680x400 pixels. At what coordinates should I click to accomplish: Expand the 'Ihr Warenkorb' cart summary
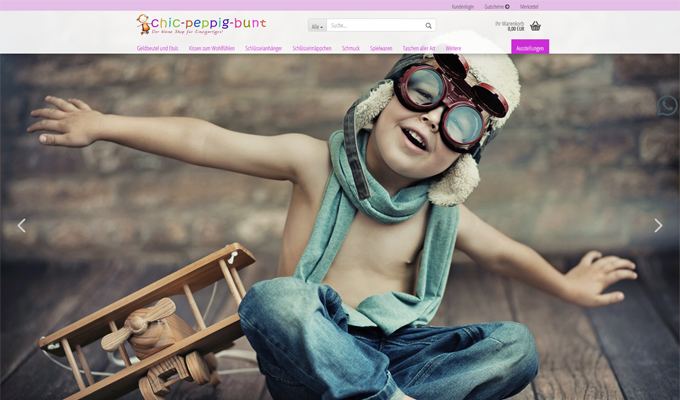click(509, 26)
